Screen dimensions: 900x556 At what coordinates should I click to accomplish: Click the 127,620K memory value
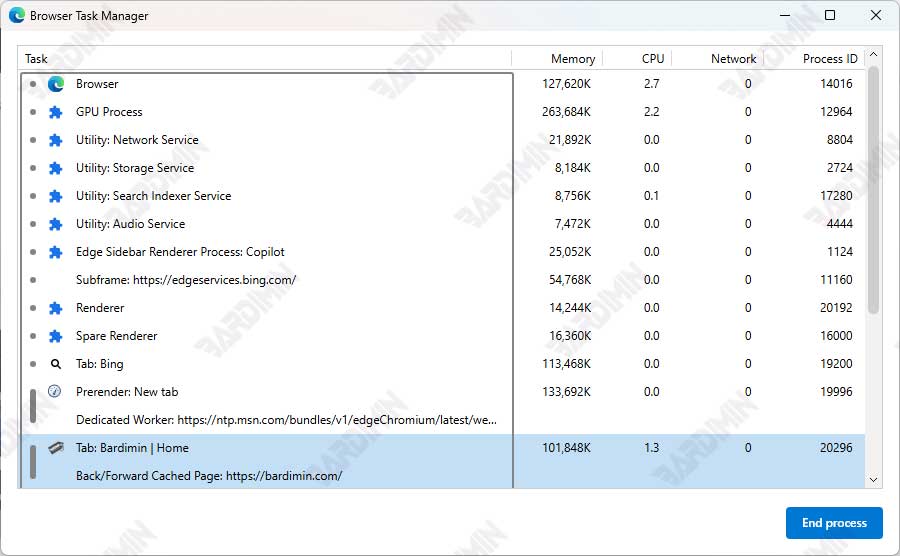(x=566, y=84)
